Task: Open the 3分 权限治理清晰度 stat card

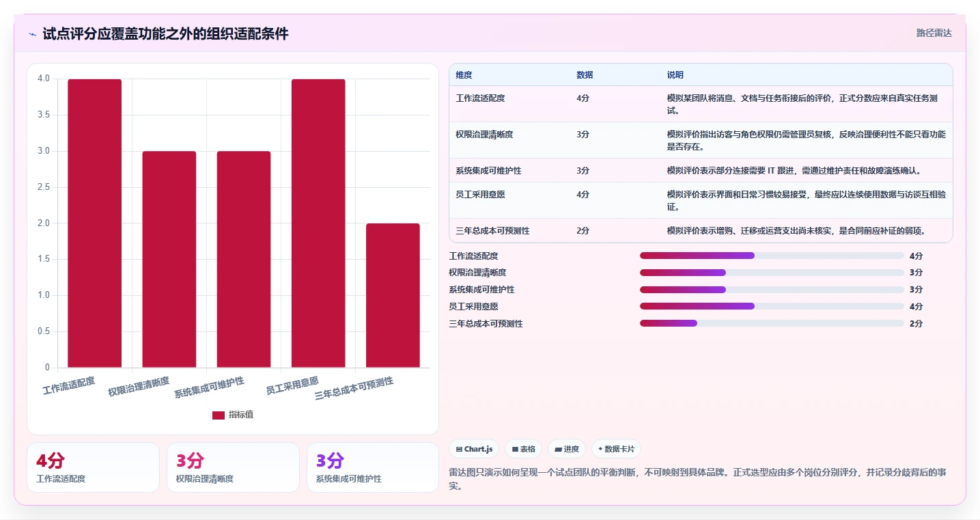Action: [233, 467]
